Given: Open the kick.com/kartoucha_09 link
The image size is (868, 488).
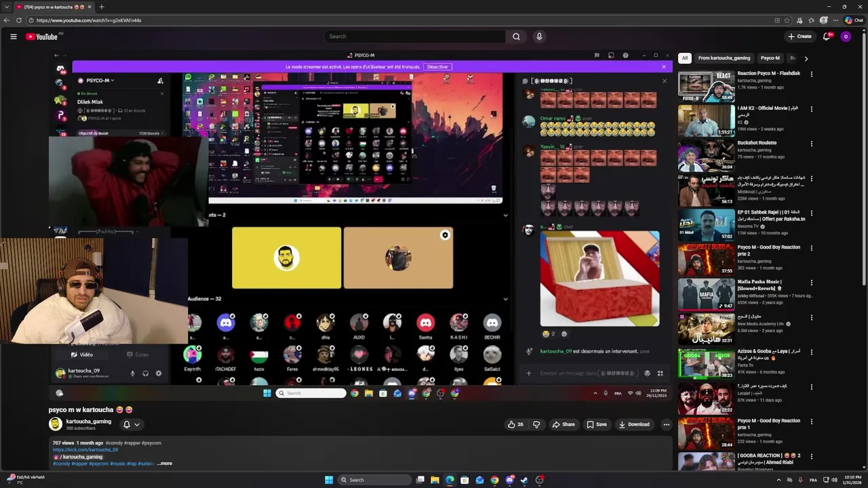Looking at the screenshot, I should (x=85, y=450).
